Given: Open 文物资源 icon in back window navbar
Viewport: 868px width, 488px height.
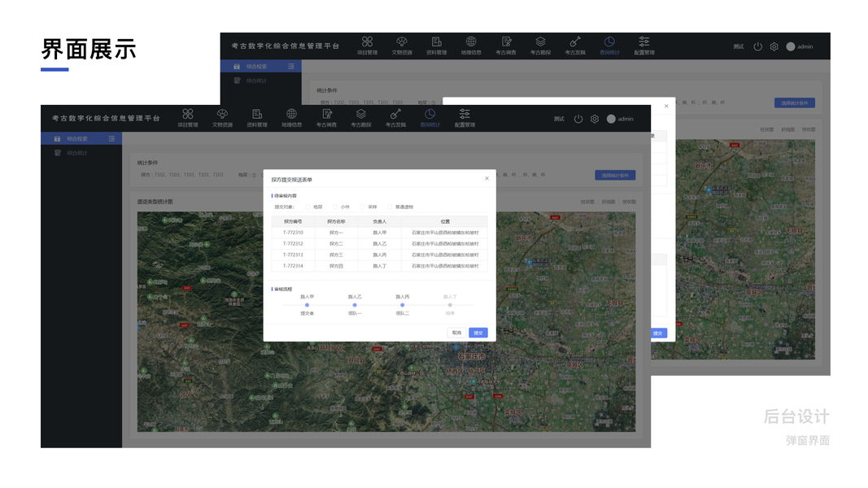Looking at the screenshot, I should click(x=402, y=41).
